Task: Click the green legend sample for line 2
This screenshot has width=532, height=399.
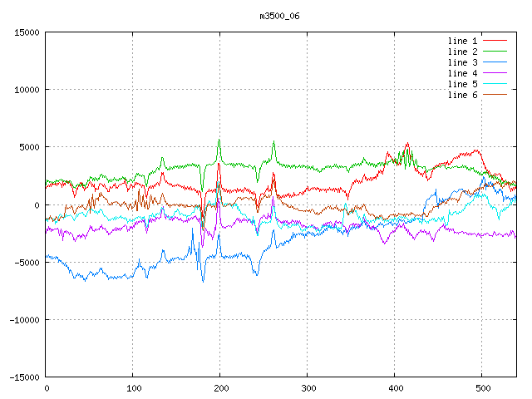Action: pyautogui.click(x=495, y=52)
